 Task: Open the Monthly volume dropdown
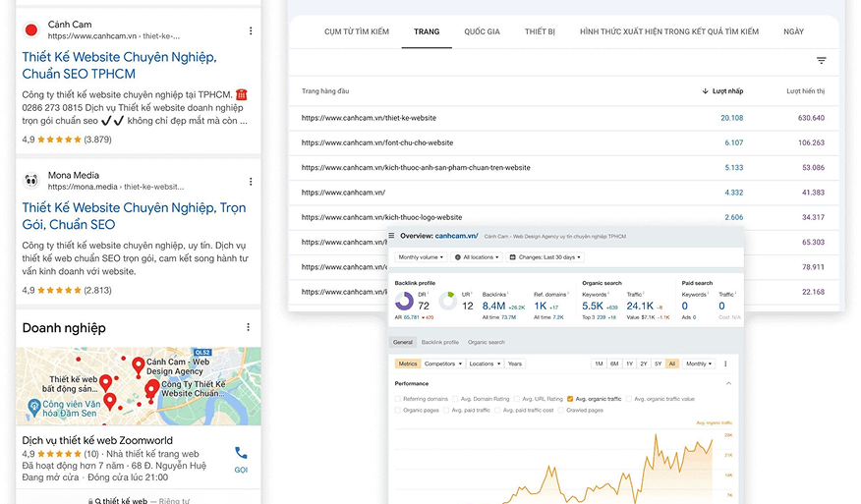[422, 257]
